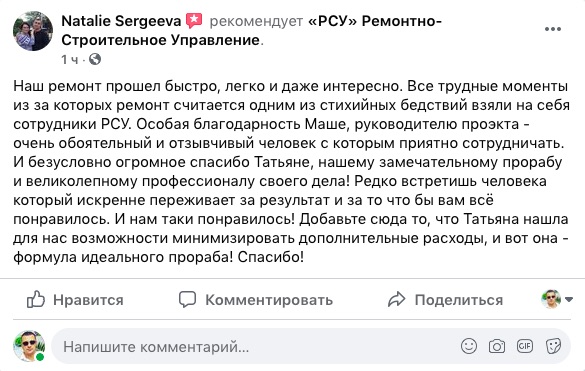This screenshot has width=585, height=371.
Task: Like the post with the Нравится button
Action: point(75,299)
